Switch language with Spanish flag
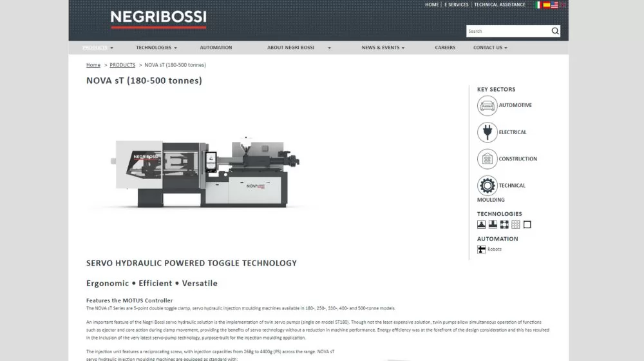 [546, 5]
